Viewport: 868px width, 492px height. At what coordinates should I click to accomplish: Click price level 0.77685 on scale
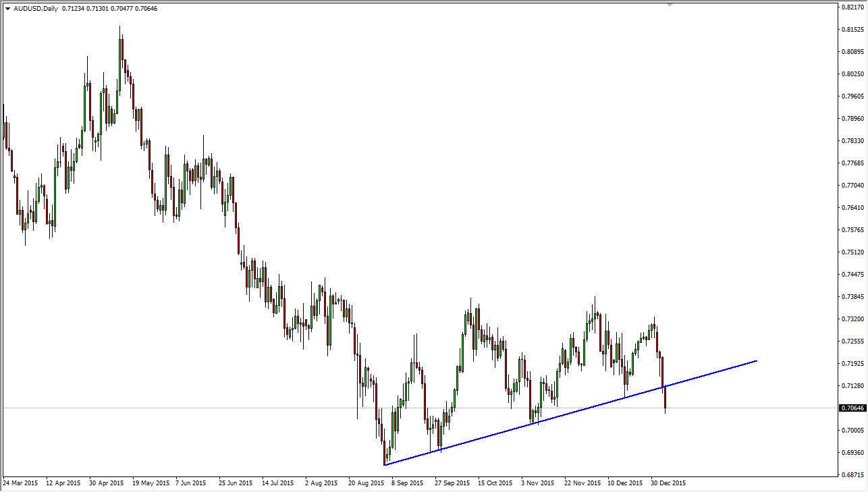coord(853,163)
